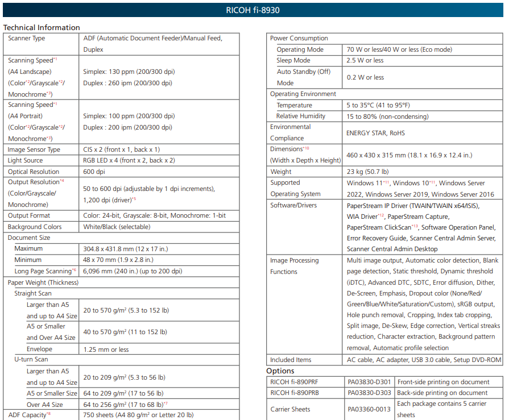This screenshot has height=420, width=517.
Task: Select the White/Black (selectable) background colors value
Action: click(x=117, y=227)
